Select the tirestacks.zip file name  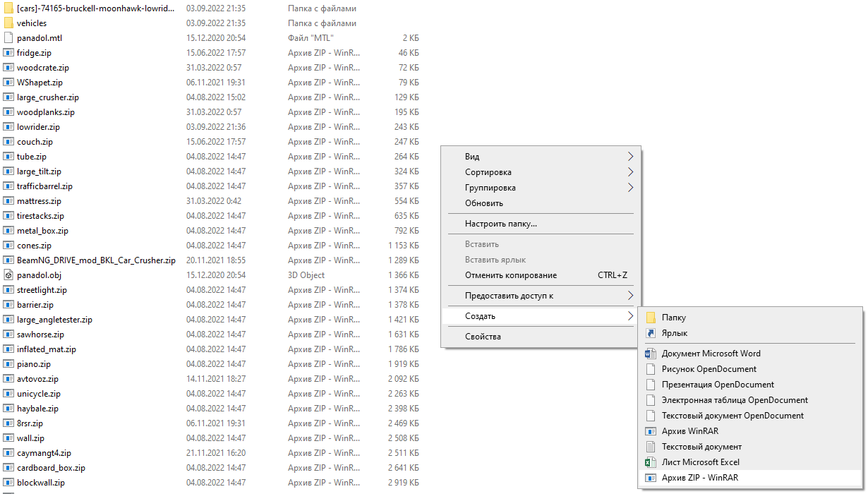click(40, 216)
